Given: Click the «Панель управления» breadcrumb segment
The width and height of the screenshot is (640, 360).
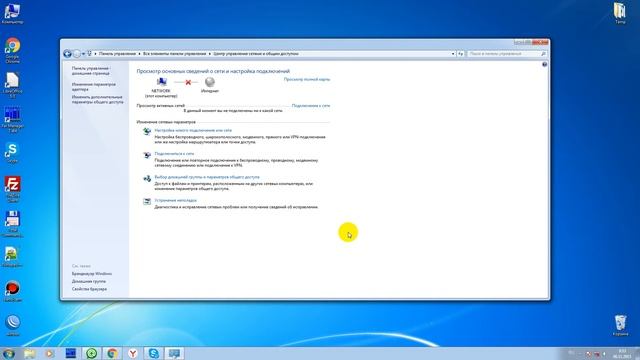Looking at the screenshot, I should tap(118, 54).
